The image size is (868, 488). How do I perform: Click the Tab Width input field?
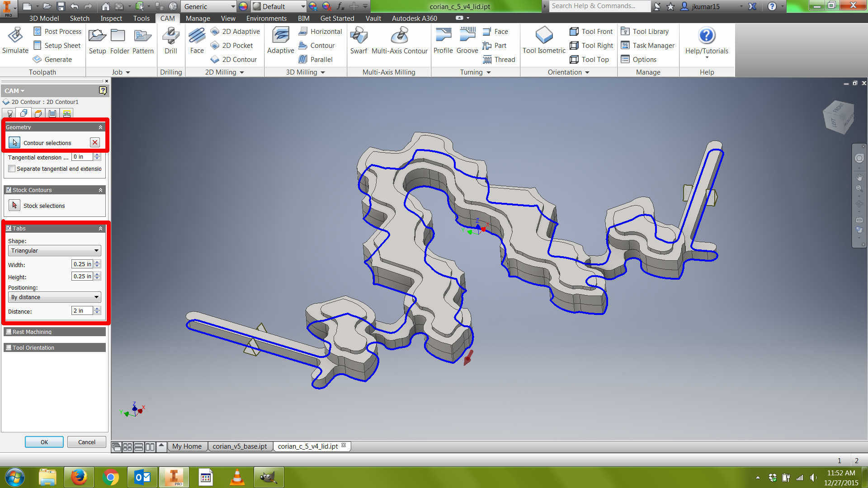point(82,264)
